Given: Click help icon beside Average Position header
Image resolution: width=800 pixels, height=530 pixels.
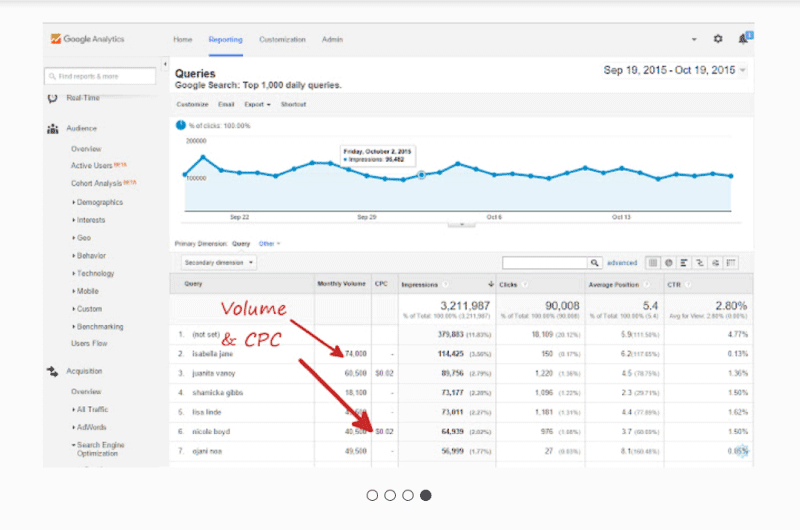Looking at the screenshot, I should pyautogui.click(x=647, y=285).
